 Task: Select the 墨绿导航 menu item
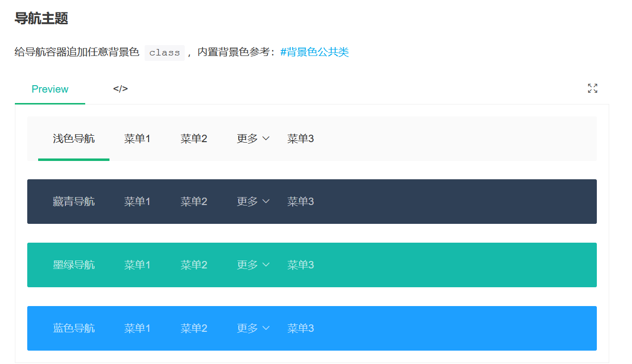tap(73, 264)
